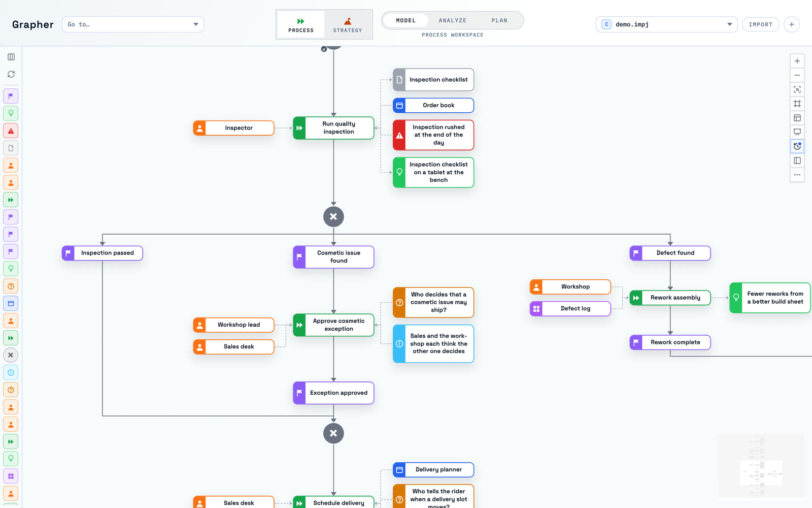Click the 'Sales desk' node beside Workshop lead
This screenshot has height=508, width=812.
tap(233, 347)
